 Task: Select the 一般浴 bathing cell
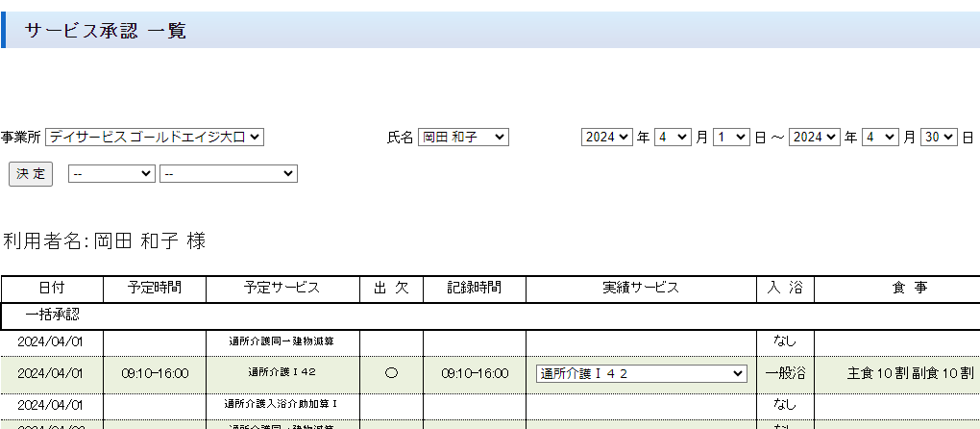pos(784,373)
